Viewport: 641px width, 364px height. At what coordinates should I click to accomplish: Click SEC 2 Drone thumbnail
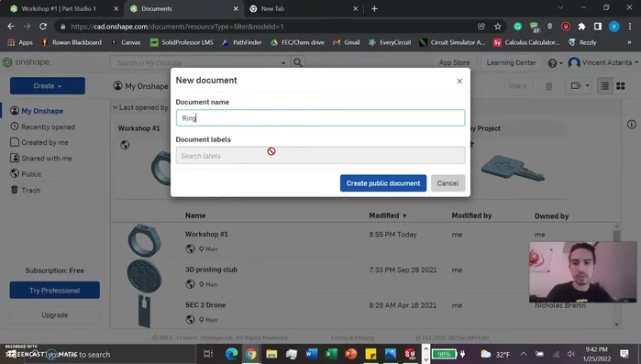coord(144,312)
